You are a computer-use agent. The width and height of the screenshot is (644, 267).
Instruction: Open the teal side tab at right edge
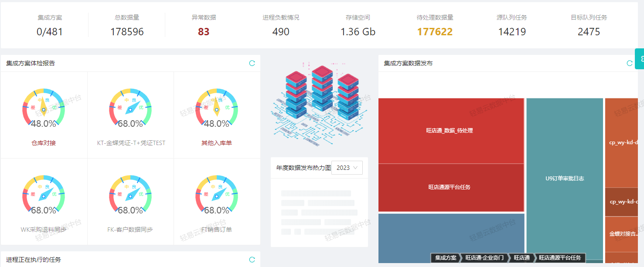click(x=640, y=59)
